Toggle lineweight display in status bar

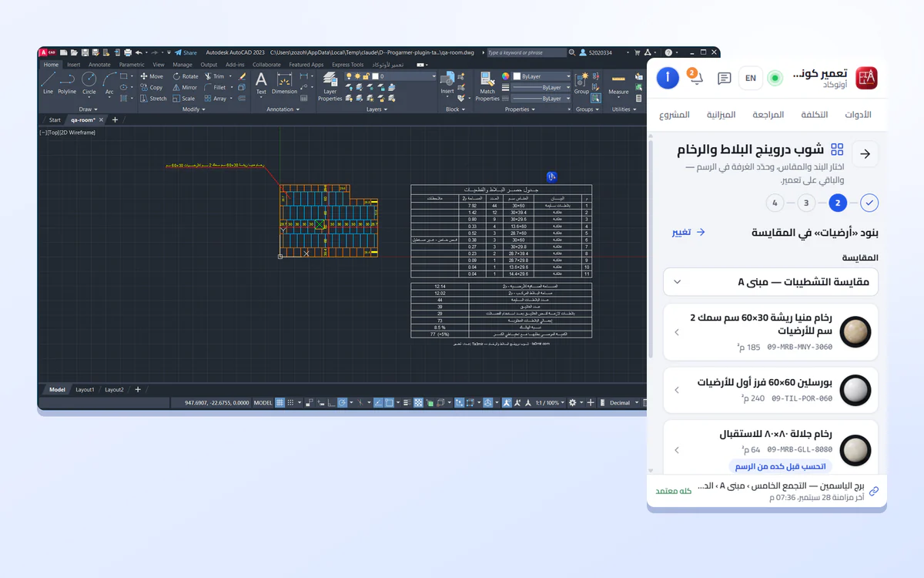tap(407, 402)
